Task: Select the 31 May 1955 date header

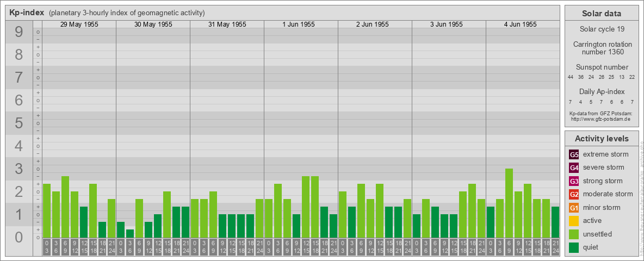Action: click(x=227, y=24)
